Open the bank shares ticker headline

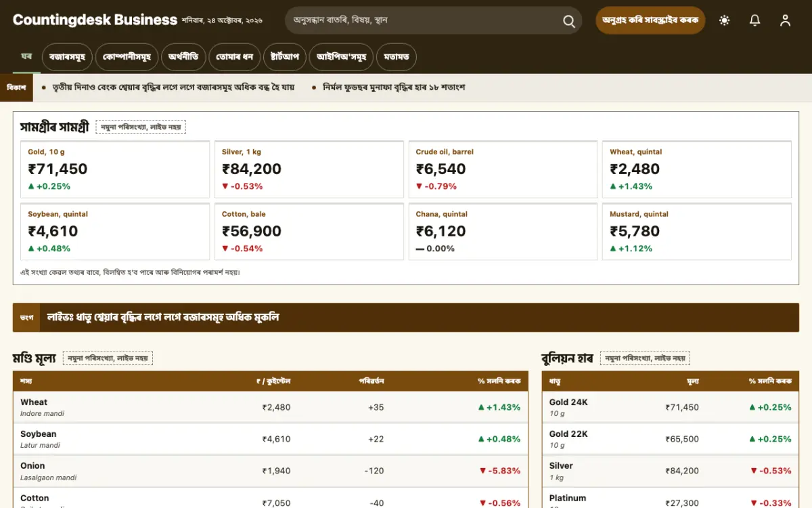pos(173,87)
